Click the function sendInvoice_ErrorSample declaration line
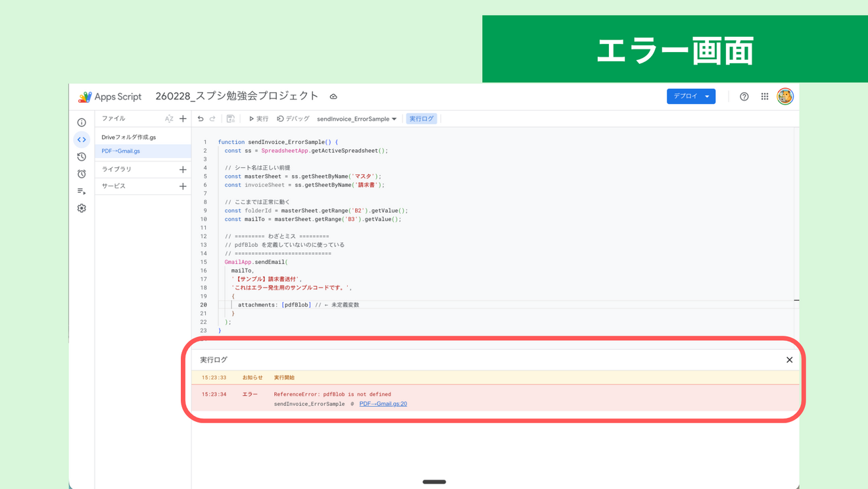The height and width of the screenshot is (489, 868). tap(278, 142)
